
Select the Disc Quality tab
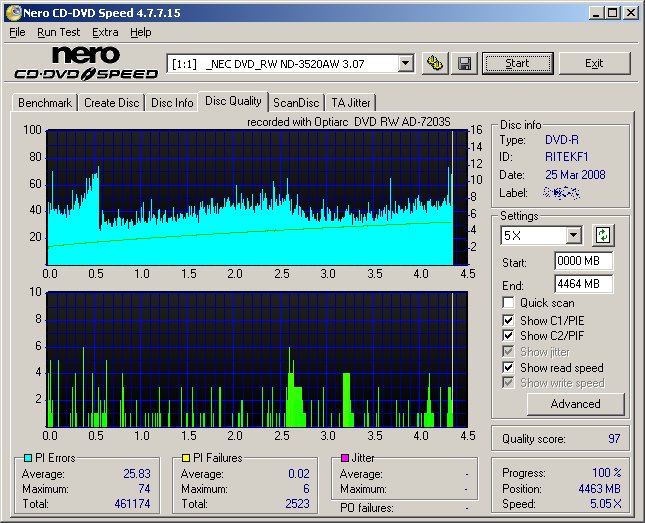point(233,101)
